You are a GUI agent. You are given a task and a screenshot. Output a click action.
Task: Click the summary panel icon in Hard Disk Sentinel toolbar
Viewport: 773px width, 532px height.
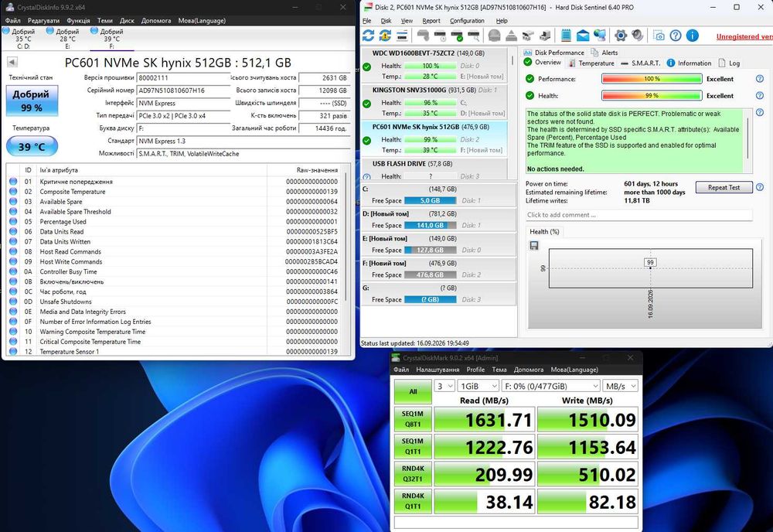click(x=402, y=36)
